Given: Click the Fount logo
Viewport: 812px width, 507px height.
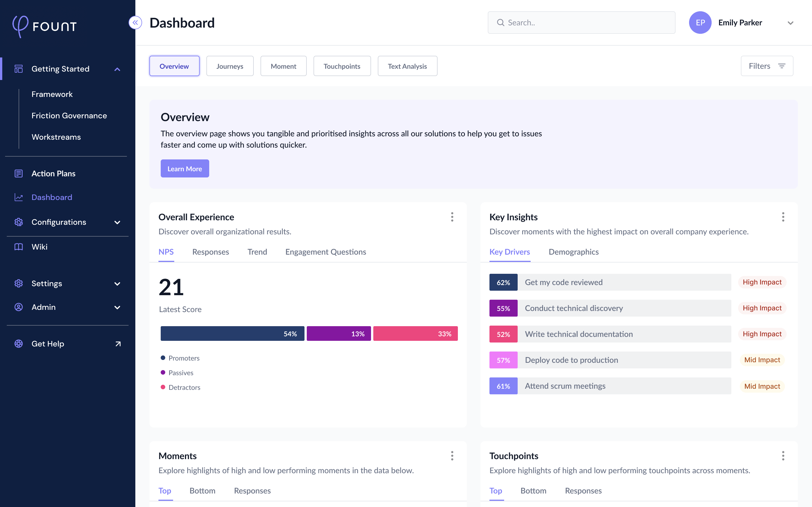Looking at the screenshot, I should point(45,26).
